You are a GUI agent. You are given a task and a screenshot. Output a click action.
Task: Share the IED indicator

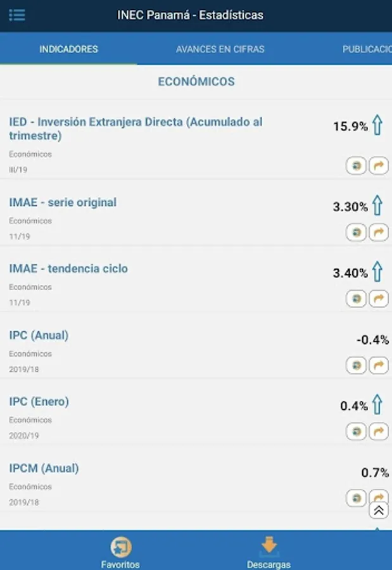[378, 166]
